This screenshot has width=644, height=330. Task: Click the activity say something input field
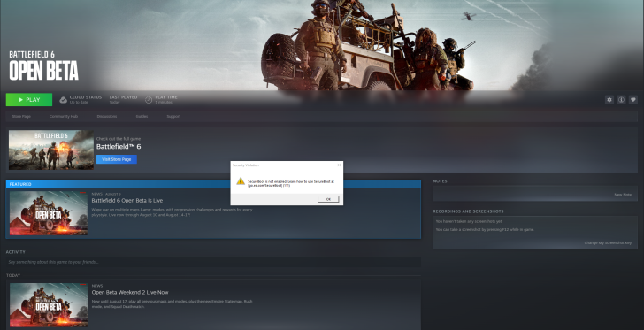pyautogui.click(x=213, y=262)
